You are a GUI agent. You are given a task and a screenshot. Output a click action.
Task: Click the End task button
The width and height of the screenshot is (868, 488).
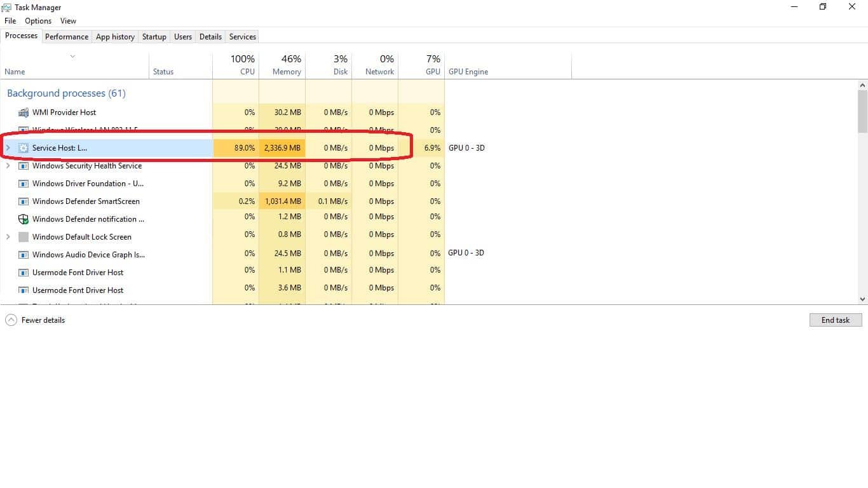[x=835, y=320]
